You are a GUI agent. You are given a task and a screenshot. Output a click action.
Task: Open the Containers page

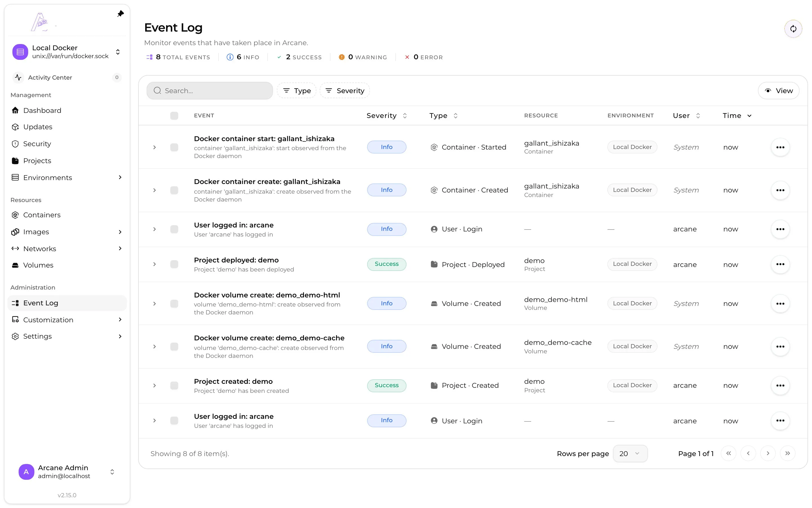click(67, 215)
